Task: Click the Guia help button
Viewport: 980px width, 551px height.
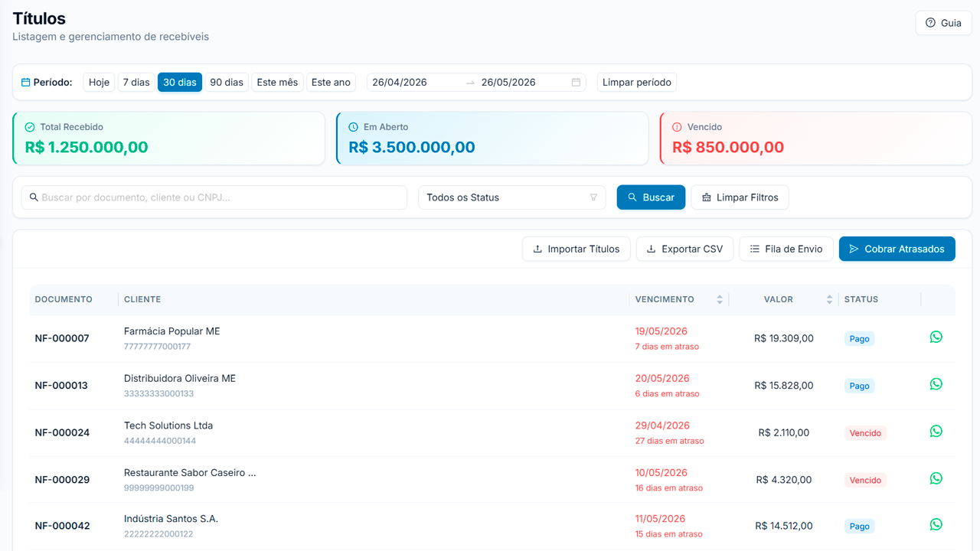Action: (943, 23)
